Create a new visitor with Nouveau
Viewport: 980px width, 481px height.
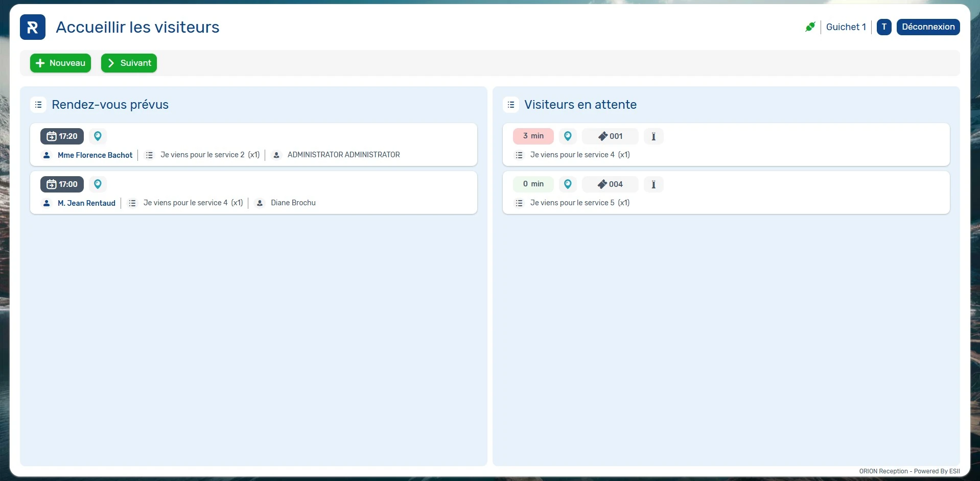pos(60,63)
